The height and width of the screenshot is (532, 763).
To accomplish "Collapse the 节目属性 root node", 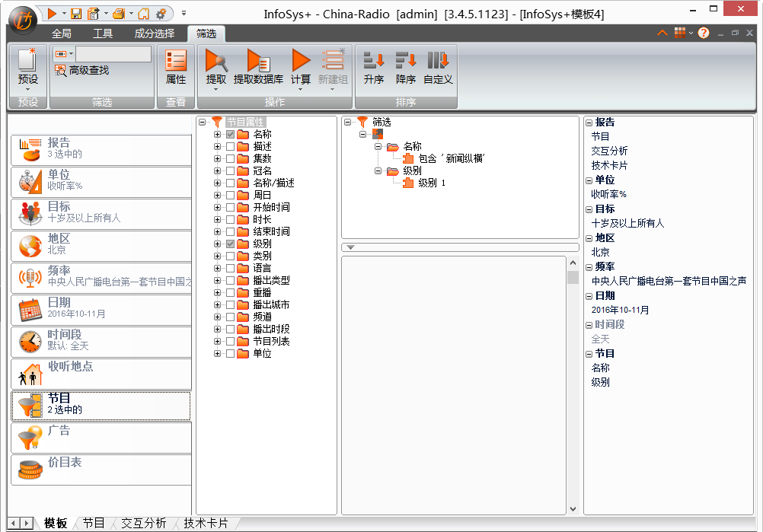I will [x=202, y=122].
